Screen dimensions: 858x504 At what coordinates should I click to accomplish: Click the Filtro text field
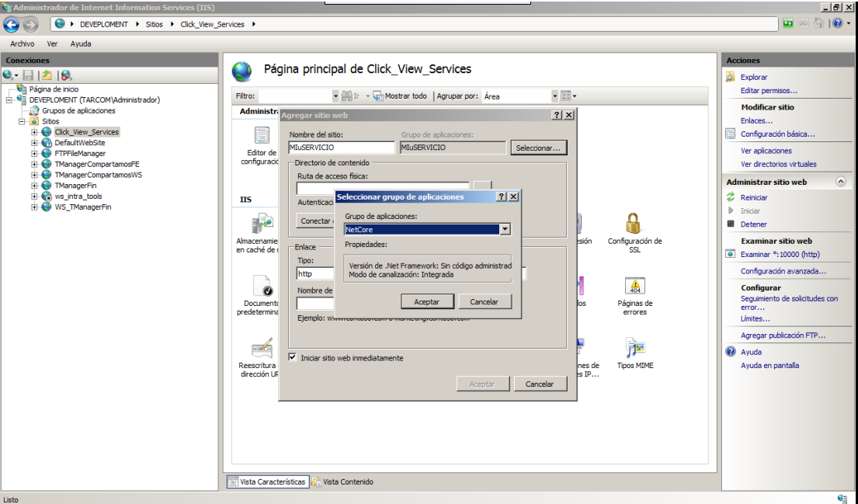click(x=296, y=96)
